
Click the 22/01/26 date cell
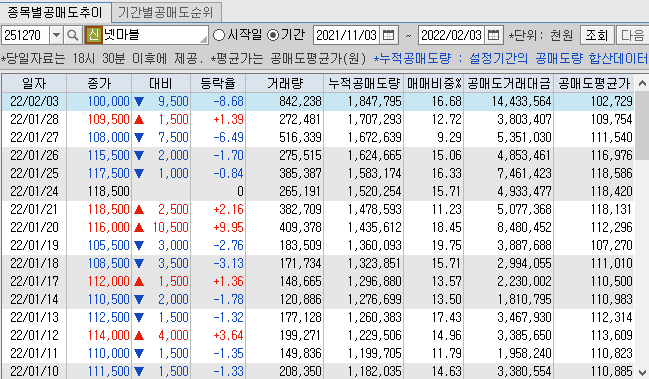[34, 155]
